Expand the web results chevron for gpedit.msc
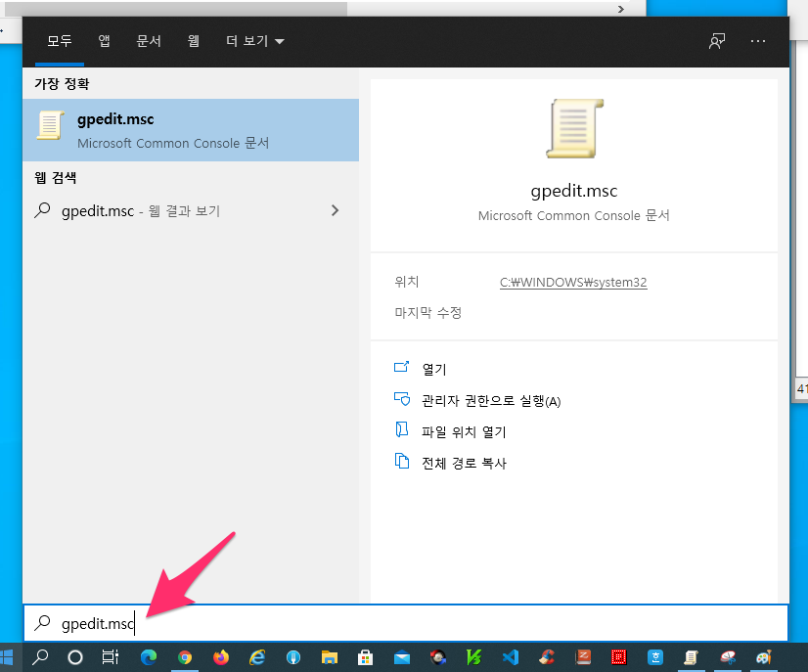 click(335, 210)
